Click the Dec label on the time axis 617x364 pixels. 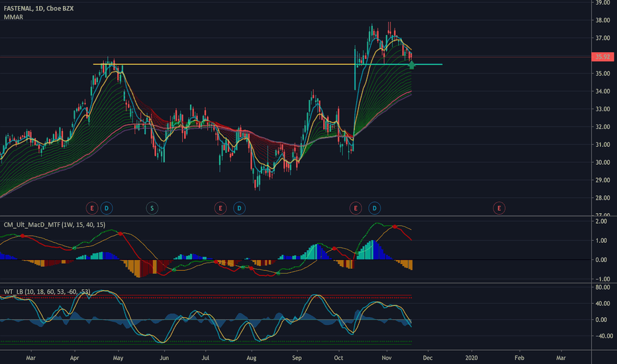point(428,357)
